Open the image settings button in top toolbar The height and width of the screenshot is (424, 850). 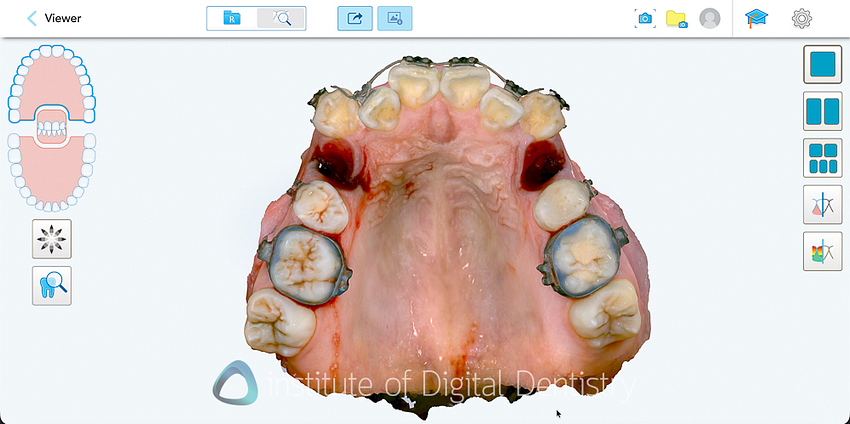pos(395,18)
